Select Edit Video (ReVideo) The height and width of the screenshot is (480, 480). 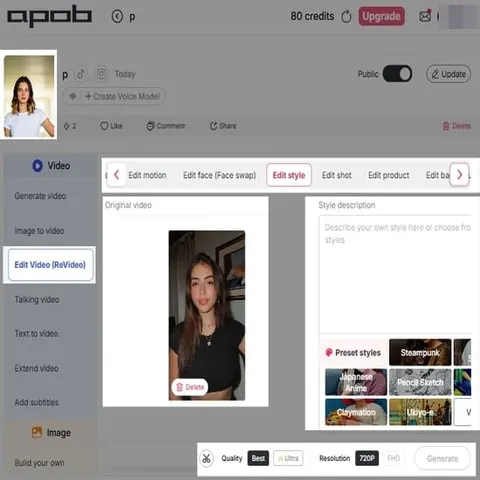50,265
